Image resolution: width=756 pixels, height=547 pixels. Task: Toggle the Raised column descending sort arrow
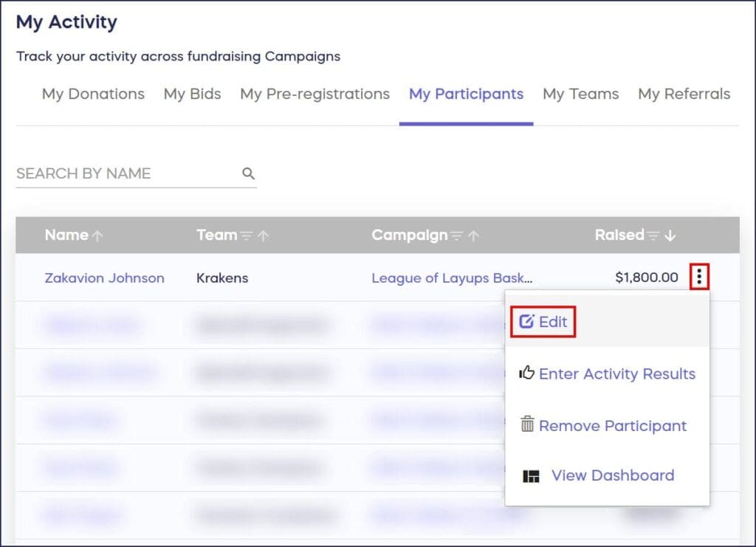click(x=670, y=235)
